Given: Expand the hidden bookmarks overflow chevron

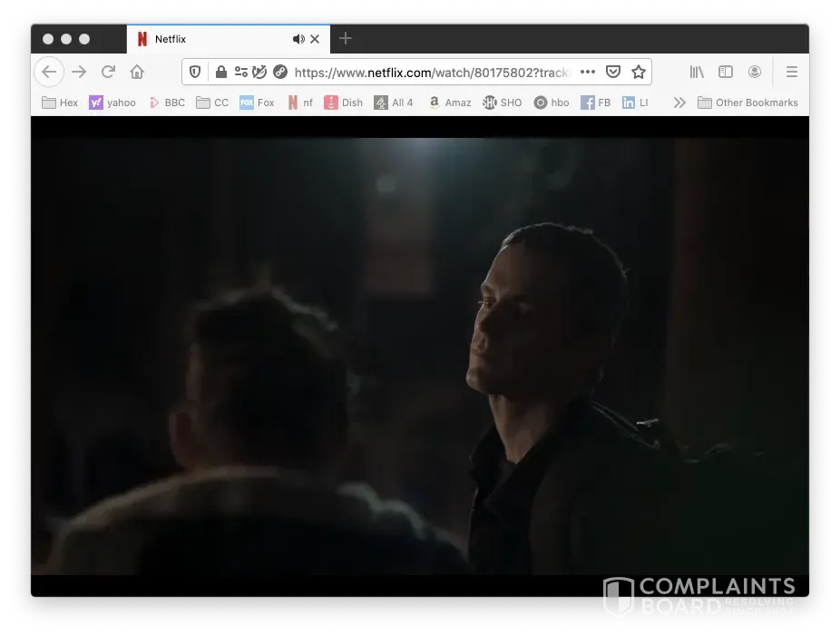Looking at the screenshot, I should click(x=679, y=103).
